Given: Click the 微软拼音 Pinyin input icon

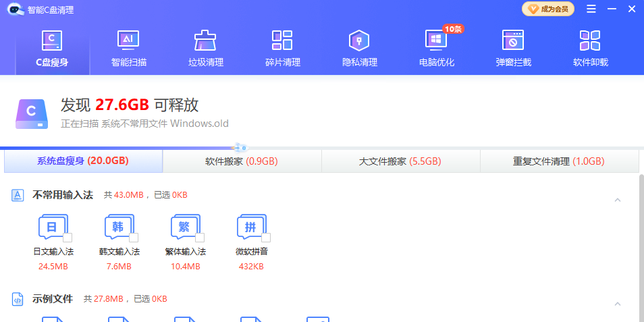Looking at the screenshot, I should tap(251, 227).
